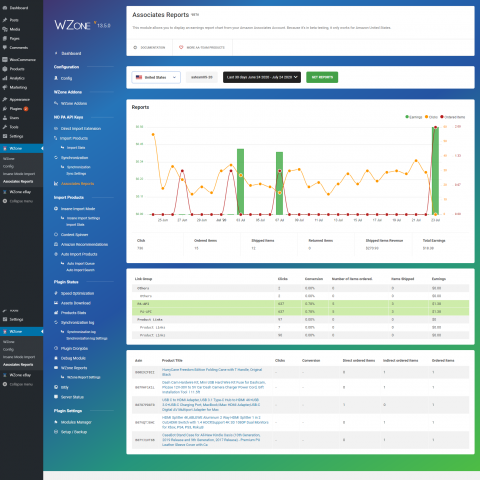The image size is (480, 480).
Task: Click the Setup / Backup icon
Action: click(x=56, y=432)
